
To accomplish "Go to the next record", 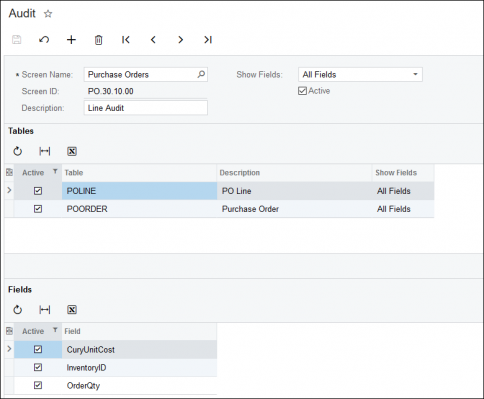I will (x=180, y=40).
